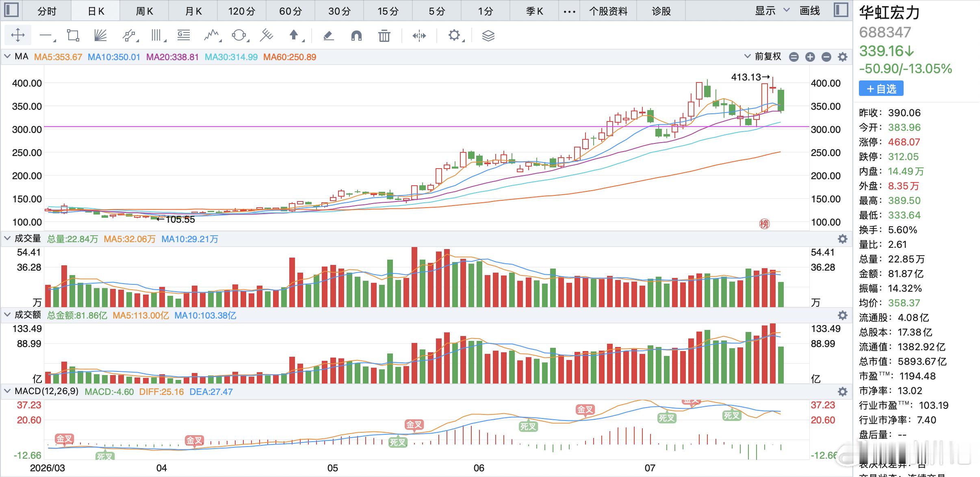Switch to 15分 tab
Viewport: 980px width, 477px height.
click(388, 11)
